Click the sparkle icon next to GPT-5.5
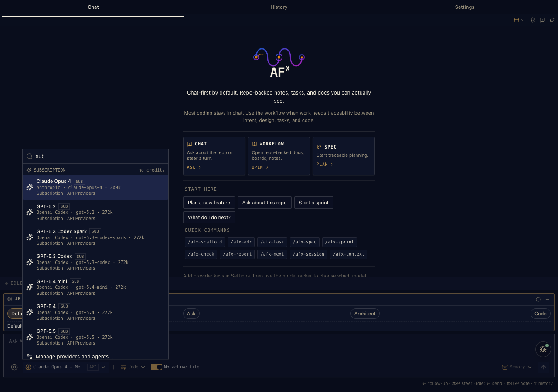 click(30, 337)
